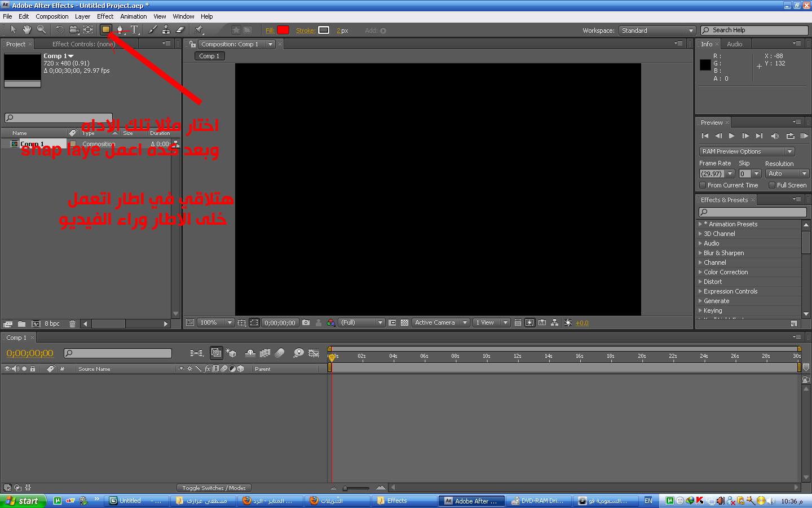Open the grid and guide options icon
Image resolution: width=812 pixels, height=508 pixels.
tap(241, 323)
